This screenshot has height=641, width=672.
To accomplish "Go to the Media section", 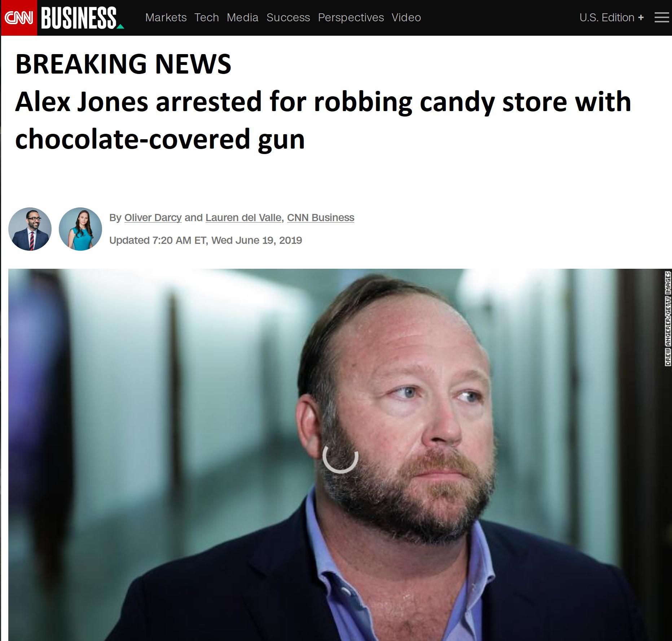I will tap(242, 17).
